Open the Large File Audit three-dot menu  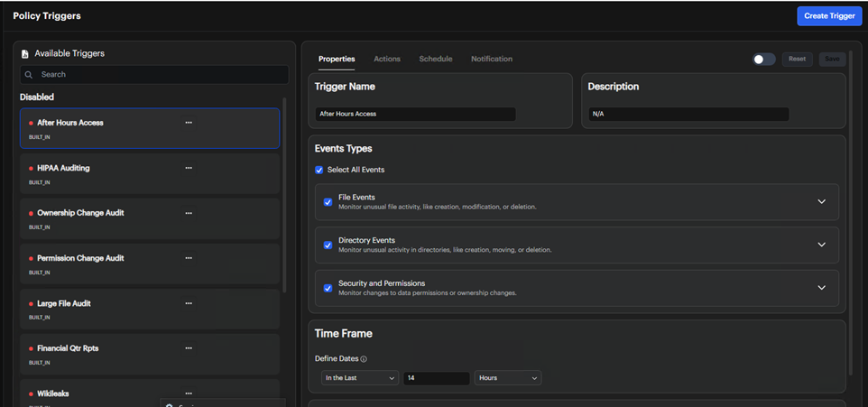pyautogui.click(x=189, y=303)
